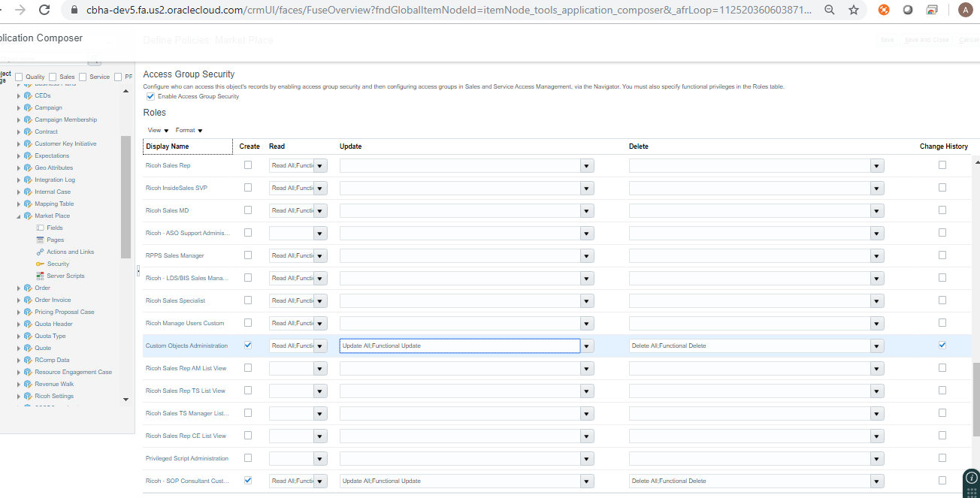This screenshot has height=498, width=980.
Task: Toggle the Service filter checkbox
Action: point(83,77)
